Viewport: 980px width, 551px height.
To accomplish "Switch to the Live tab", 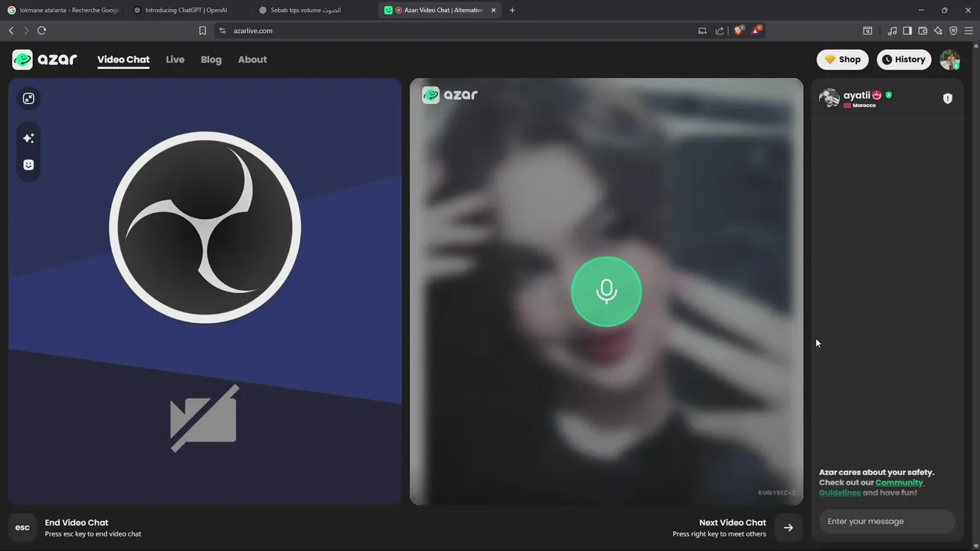I will [175, 60].
